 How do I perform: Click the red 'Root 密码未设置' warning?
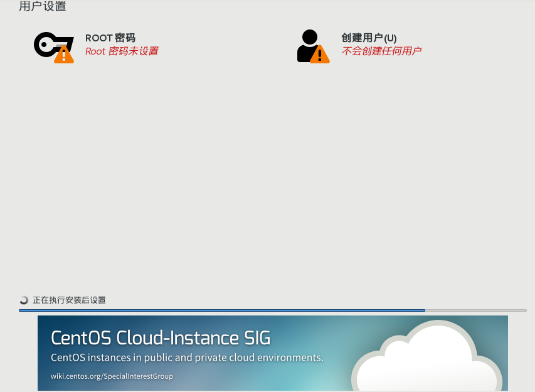click(x=122, y=51)
